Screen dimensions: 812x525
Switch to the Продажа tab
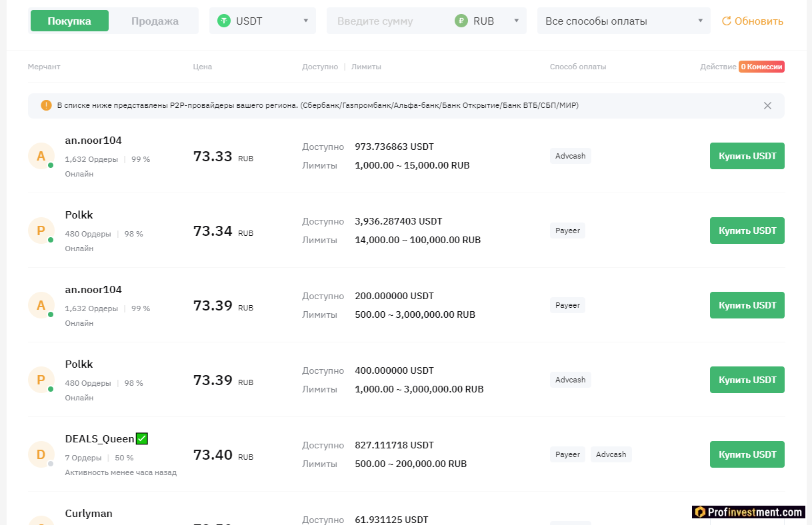[155, 21]
